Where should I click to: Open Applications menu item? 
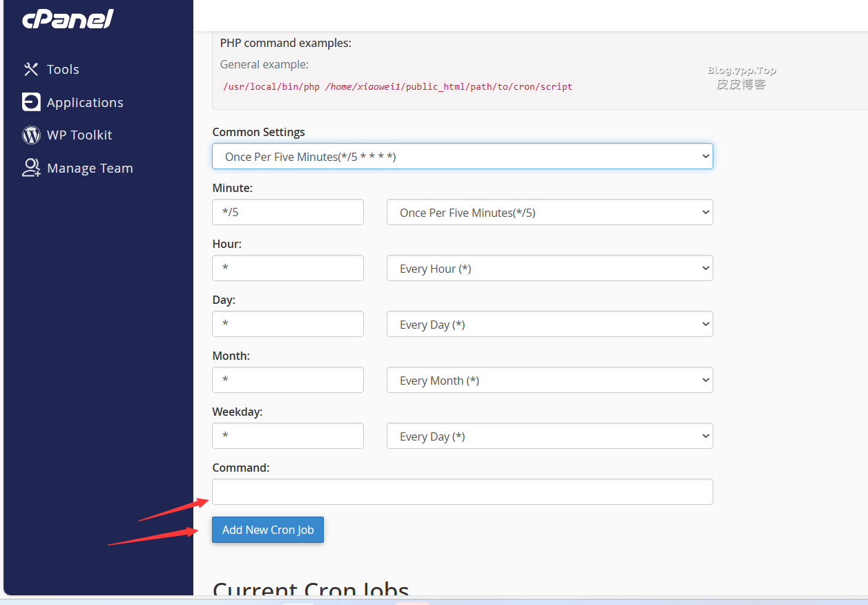pos(85,102)
